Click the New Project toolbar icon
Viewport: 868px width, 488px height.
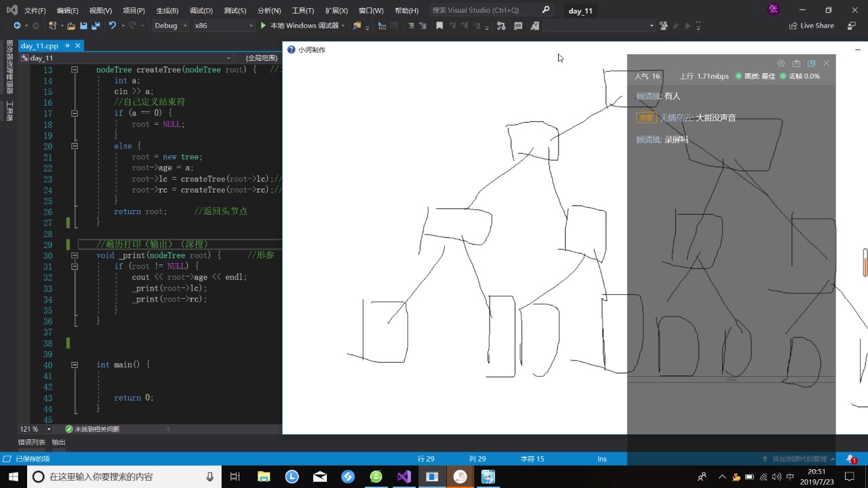(53, 26)
